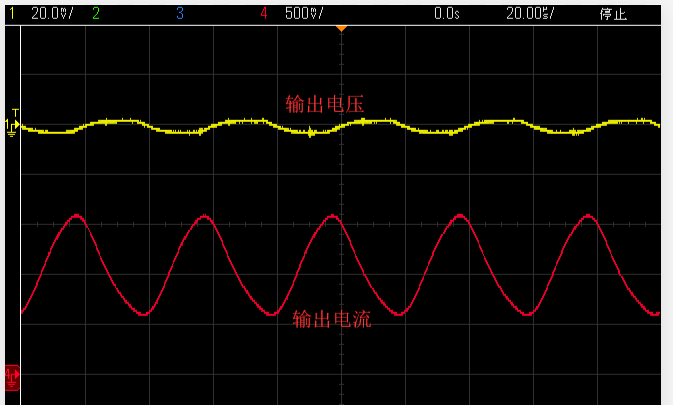Click the trigger level T marker on left edge
673x405 pixels.
click(x=14, y=112)
